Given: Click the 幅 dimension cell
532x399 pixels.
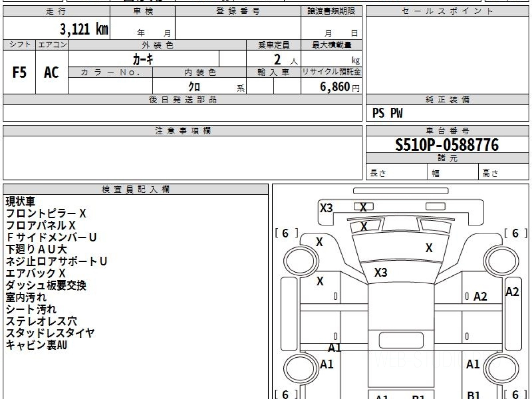Looking at the screenshot, I should [x=453, y=172].
